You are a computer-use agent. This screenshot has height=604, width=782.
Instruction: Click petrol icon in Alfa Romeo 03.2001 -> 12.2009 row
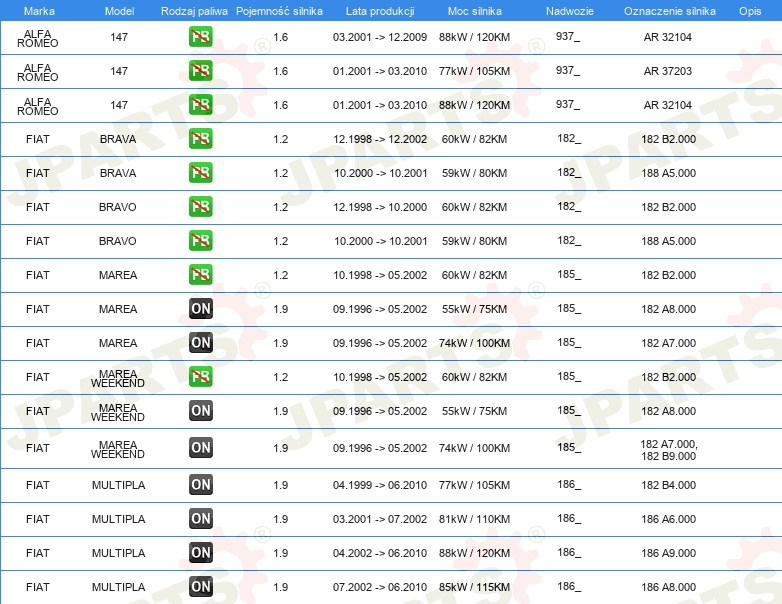point(200,37)
